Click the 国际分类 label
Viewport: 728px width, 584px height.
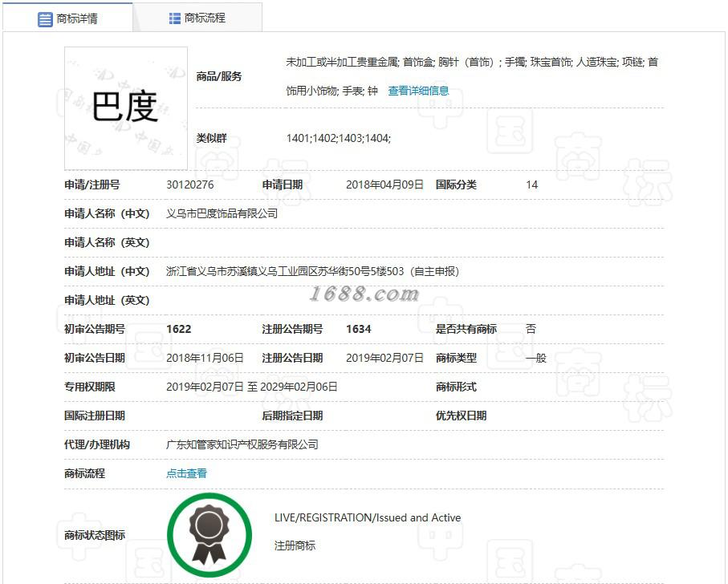pos(456,185)
